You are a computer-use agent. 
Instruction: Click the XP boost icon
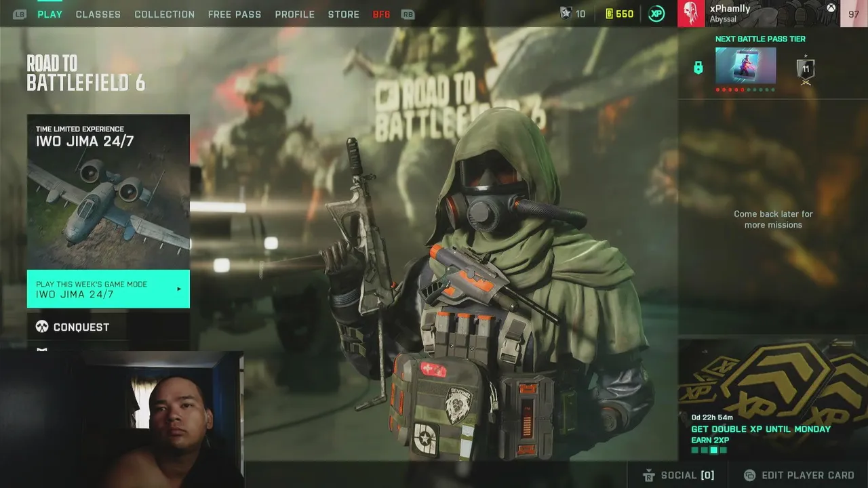point(656,14)
